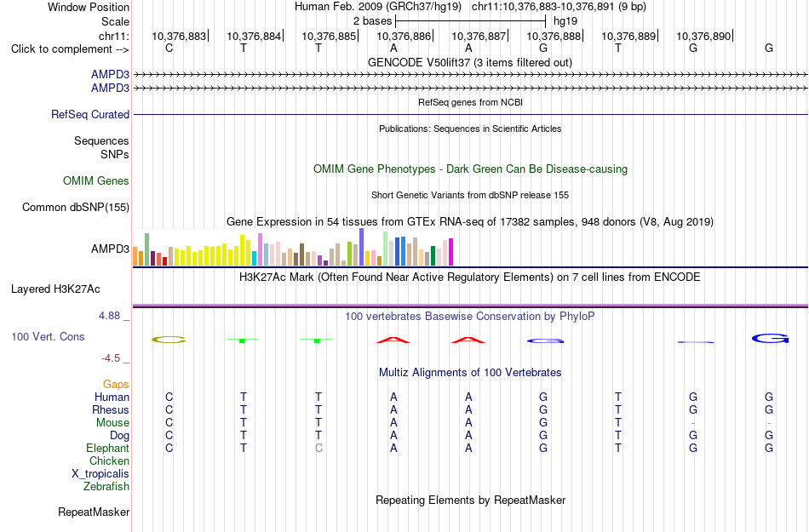809x532 pixels.
Task: Select the Mouse species row label
Action: click(x=112, y=423)
